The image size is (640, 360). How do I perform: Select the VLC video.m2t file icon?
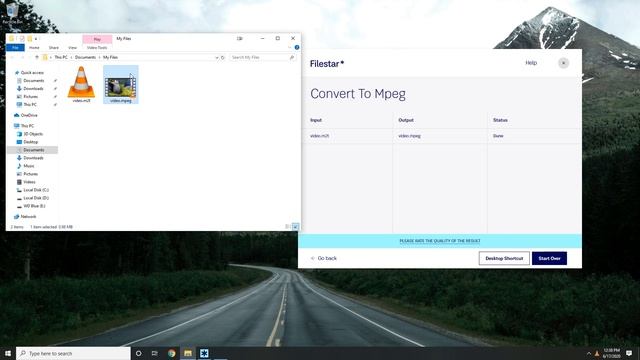81,82
